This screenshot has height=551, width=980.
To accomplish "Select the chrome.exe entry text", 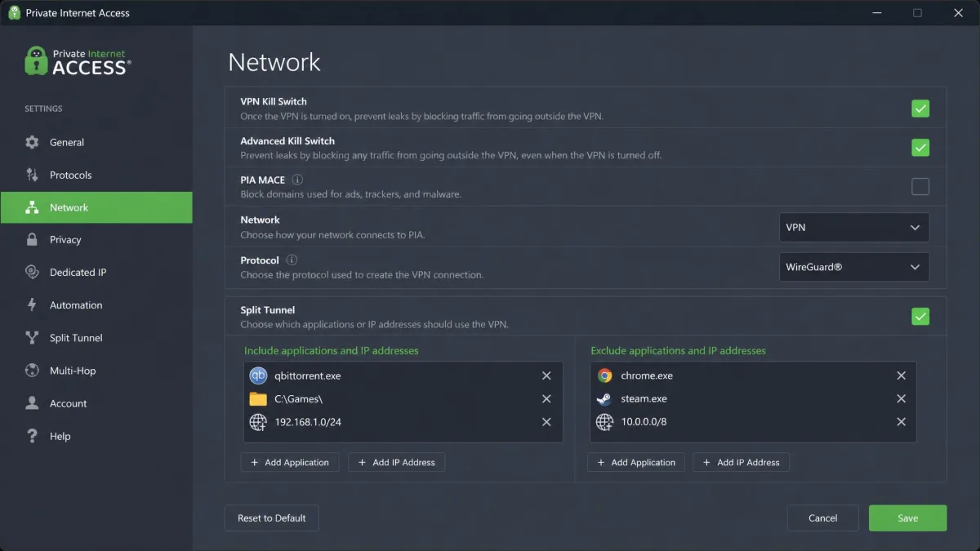I will pyautogui.click(x=647, y=376).
